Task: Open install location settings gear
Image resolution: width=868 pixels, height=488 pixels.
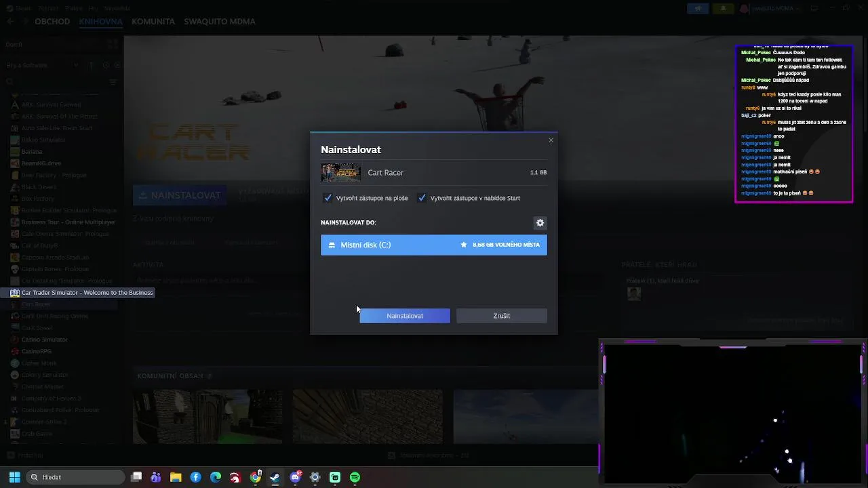Action: [540, 223]
